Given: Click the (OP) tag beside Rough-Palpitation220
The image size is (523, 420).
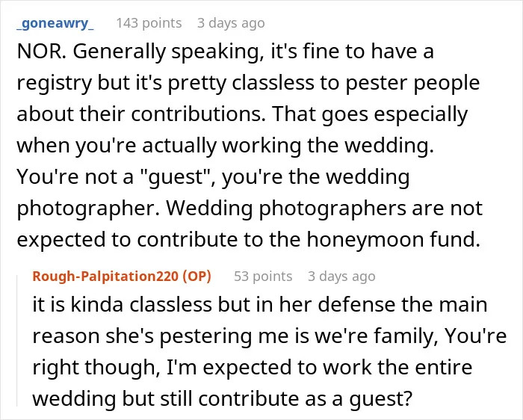Looking at the screenshot, I should (x=196, y=277).
